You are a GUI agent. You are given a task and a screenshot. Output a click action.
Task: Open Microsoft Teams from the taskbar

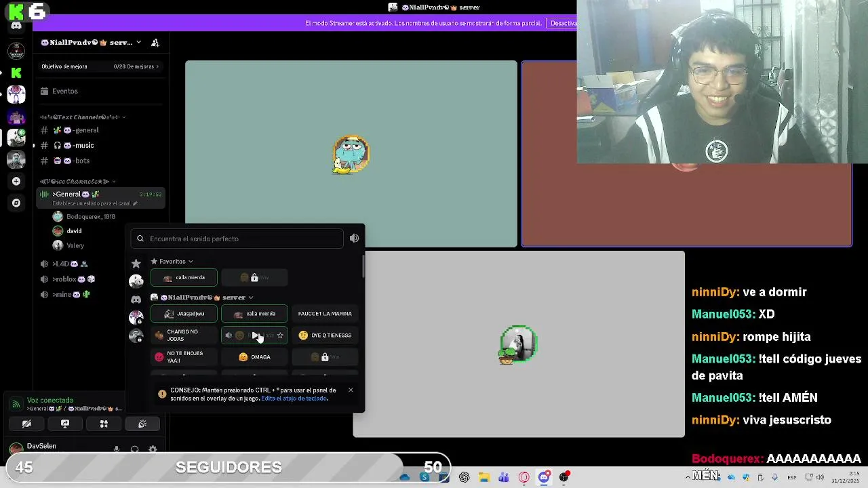(504, 477)
